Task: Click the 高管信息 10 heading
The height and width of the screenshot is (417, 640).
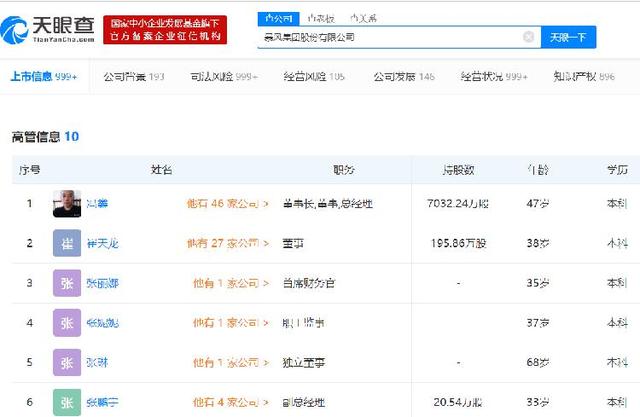Action: tap(45, 137)
